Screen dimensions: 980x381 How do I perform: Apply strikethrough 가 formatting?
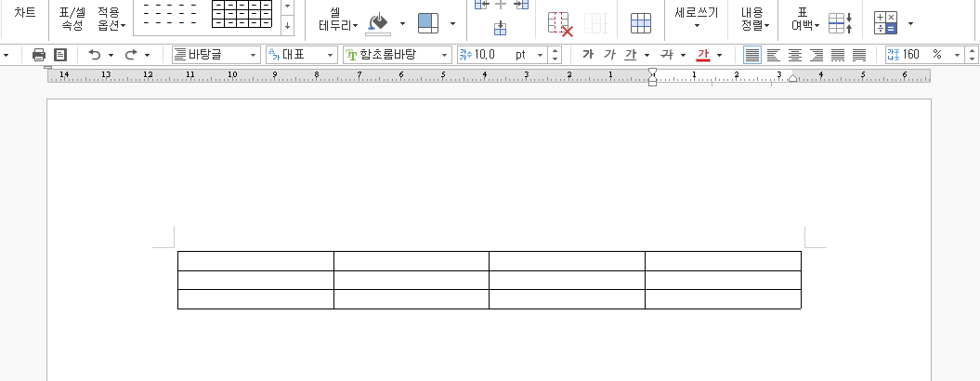tap(667, 55)
